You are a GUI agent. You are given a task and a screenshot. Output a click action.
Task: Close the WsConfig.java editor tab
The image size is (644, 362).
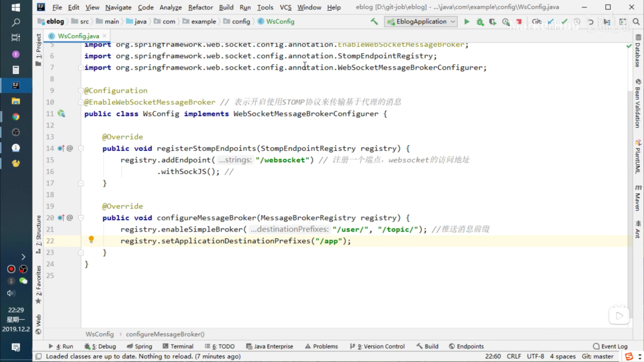(105, 36)
